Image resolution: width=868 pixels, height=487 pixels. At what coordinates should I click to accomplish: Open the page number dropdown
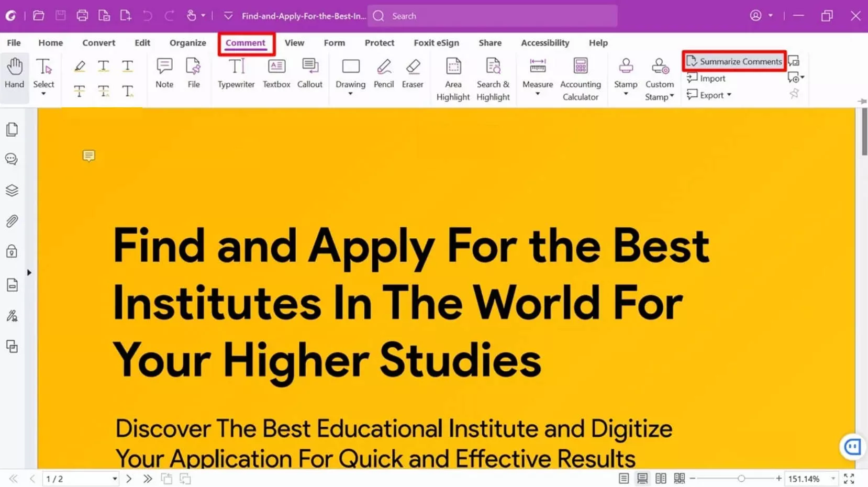coord(115,479)
